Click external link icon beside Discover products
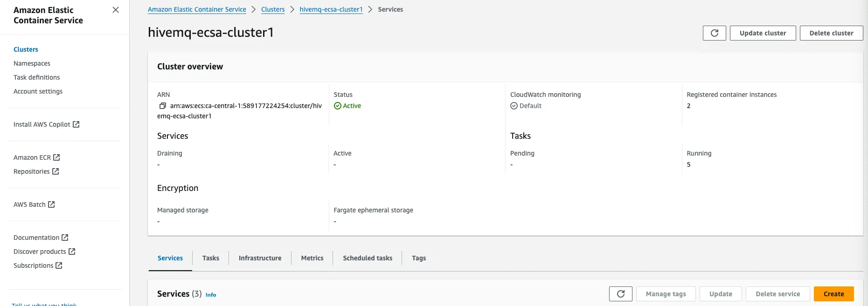 [72, 252]
